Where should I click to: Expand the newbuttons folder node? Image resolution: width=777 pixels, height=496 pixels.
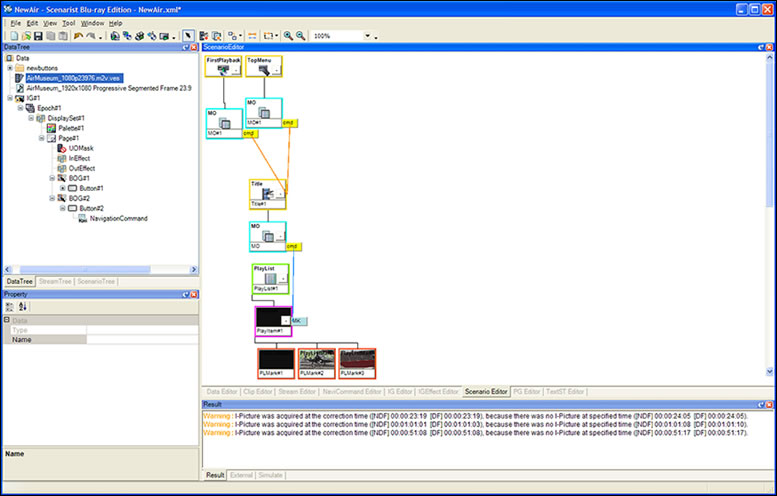click(9, 68)
